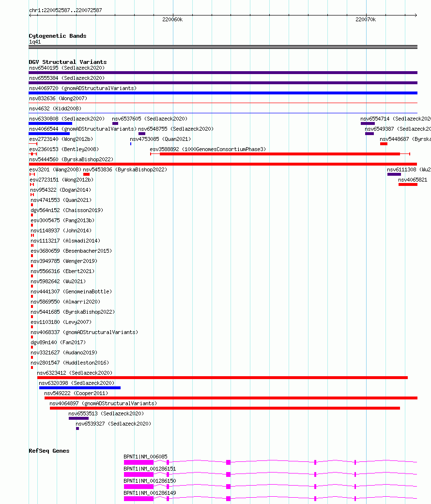Click the 220060k ruler tick label
This screenshot has width=431, height=504.
click(172, 19)
